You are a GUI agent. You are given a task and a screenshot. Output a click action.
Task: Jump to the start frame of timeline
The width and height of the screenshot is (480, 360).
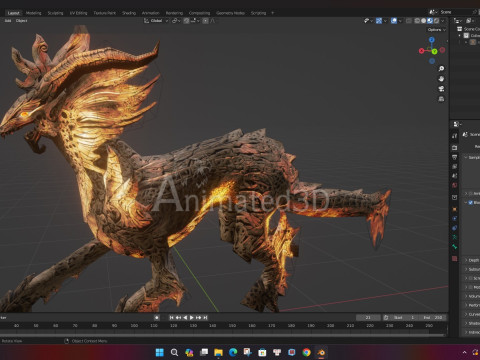pyautogui.click(x=172, y=318)
